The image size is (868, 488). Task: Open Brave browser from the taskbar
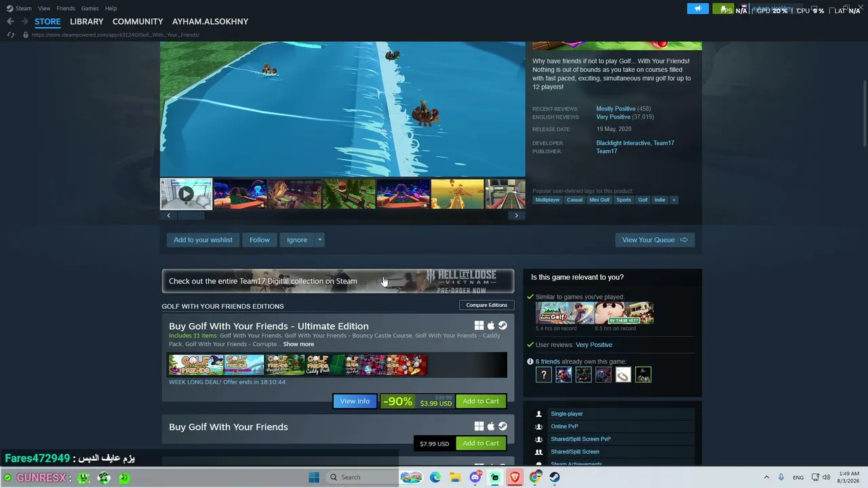pyautogui.click(x=515, y=477)
